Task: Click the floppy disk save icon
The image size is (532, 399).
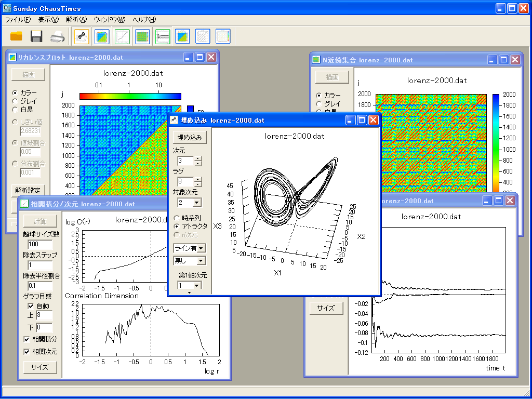Action: 36,36
